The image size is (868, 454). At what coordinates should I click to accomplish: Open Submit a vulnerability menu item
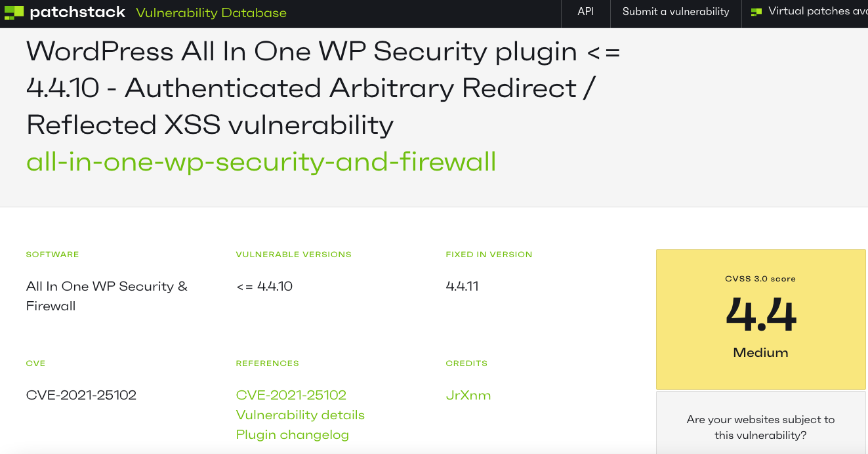[x=676, y=11]
